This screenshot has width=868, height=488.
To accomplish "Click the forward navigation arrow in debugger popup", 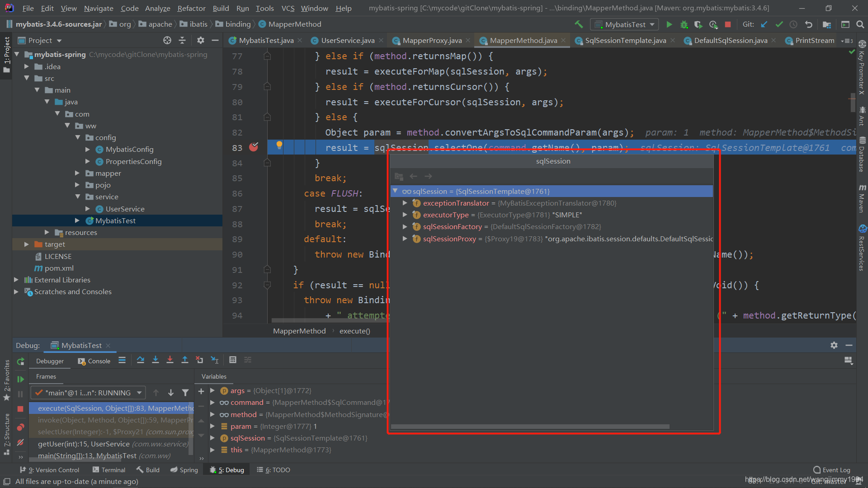I will tap(429, 176).
